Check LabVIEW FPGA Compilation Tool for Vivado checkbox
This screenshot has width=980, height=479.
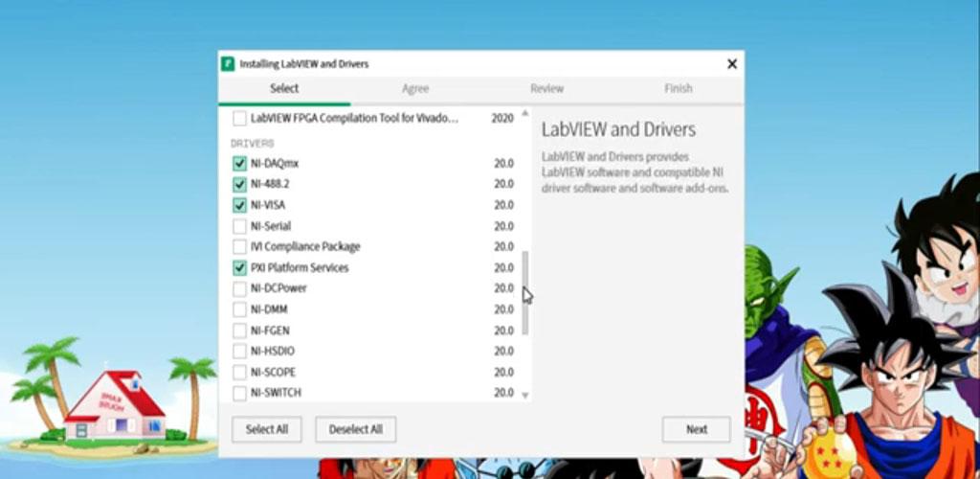coord(239,118)
